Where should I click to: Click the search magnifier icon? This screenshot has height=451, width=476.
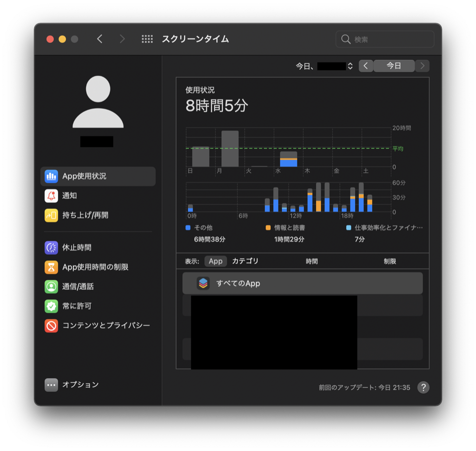click(x=346, y=39)
